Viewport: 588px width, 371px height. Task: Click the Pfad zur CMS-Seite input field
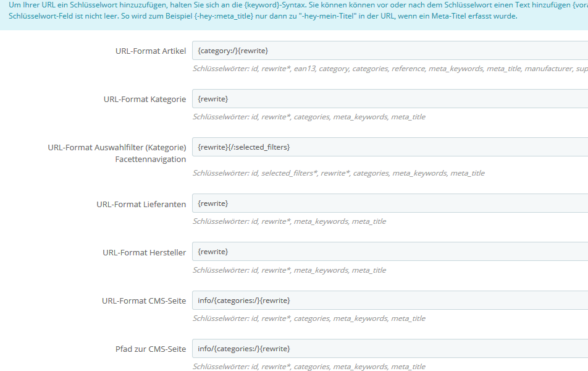tap(371, 348)
